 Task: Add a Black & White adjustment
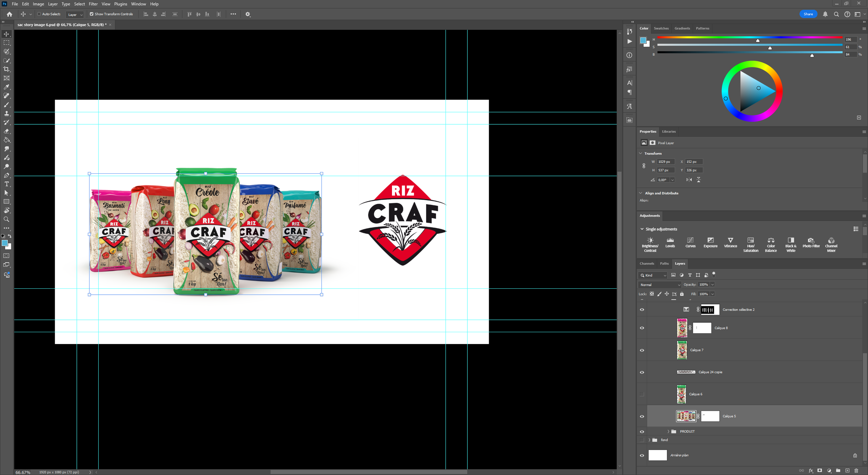click(x=791, y=245)
